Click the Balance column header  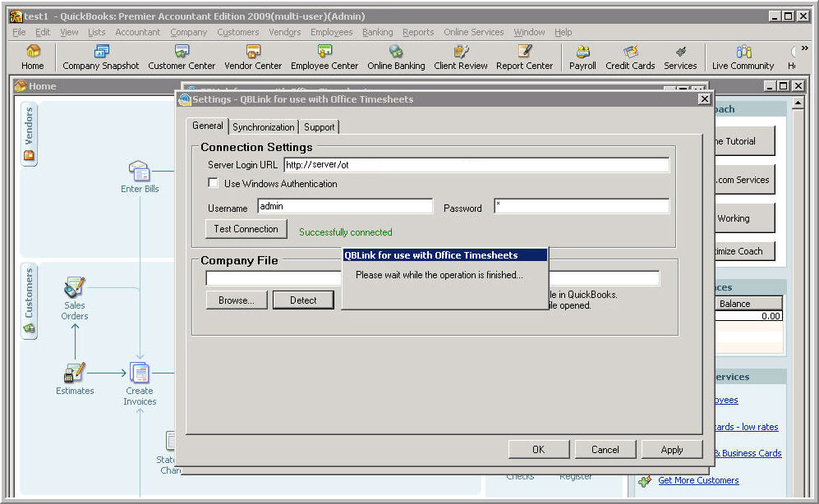(748, 304)
